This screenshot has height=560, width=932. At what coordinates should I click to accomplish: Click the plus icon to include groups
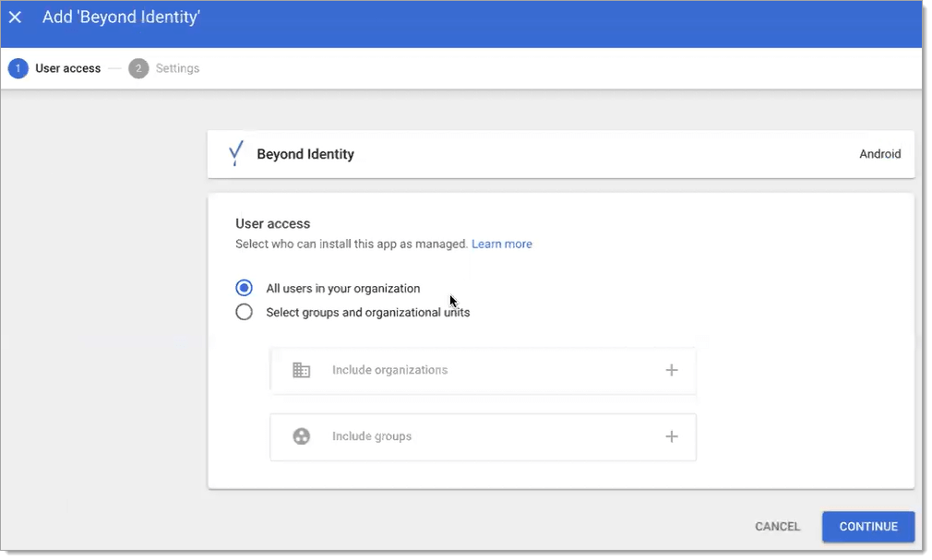point(671,435)
